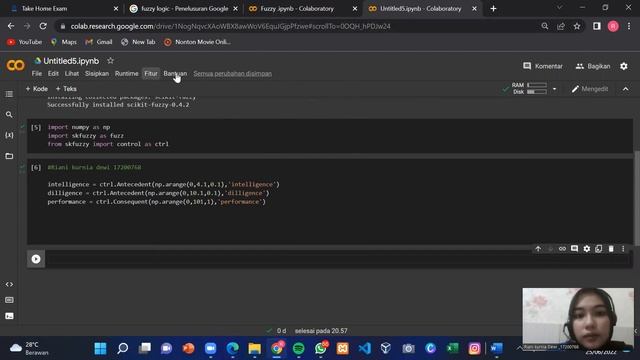Open Colab settings gear
This screenshot has width=640, height=360.
tap(624, 66)
